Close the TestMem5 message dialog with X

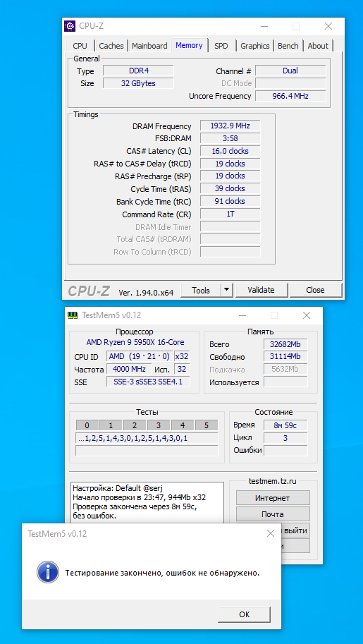point(271,533)
